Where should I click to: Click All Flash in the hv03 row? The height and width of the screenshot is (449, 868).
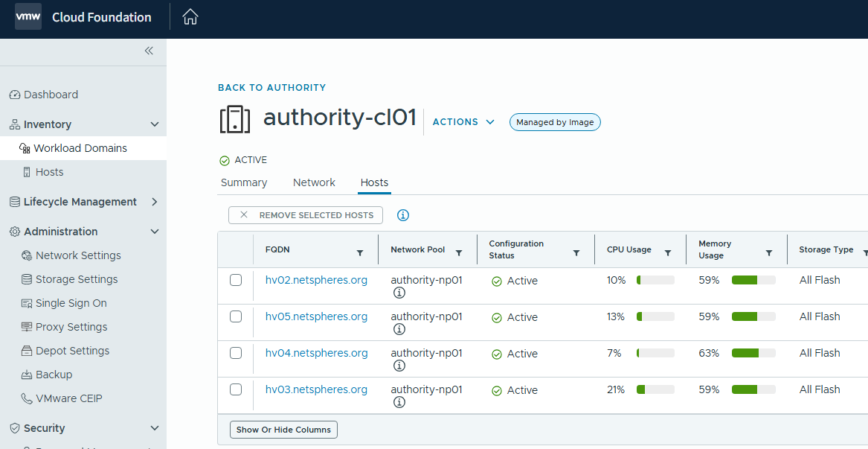820,389
